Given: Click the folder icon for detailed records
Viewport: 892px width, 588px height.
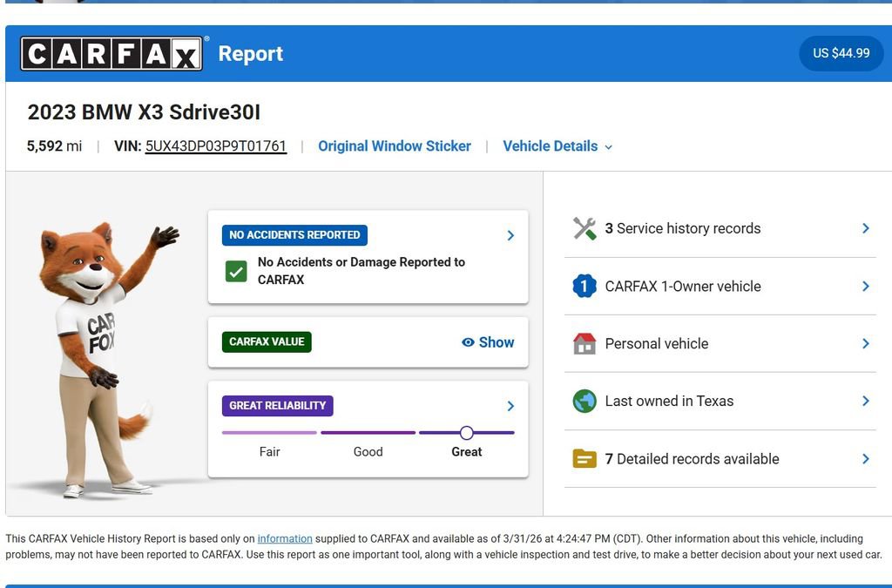Looking at the screenshot, I should coord(584,458).
